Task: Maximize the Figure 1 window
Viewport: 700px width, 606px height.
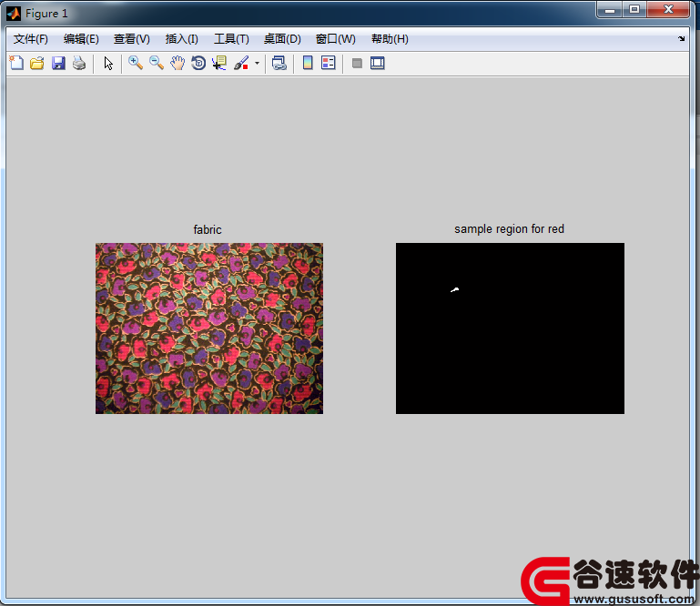Action: (634, 10)
